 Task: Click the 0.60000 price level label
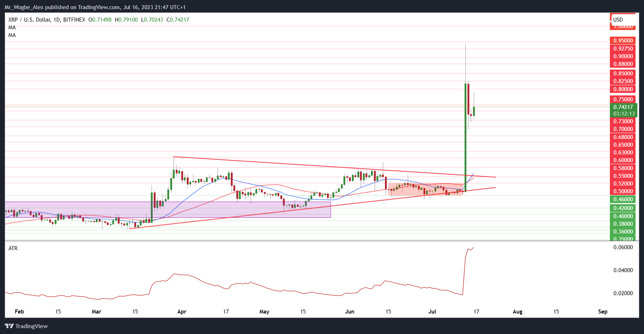(x=623, y=160)
